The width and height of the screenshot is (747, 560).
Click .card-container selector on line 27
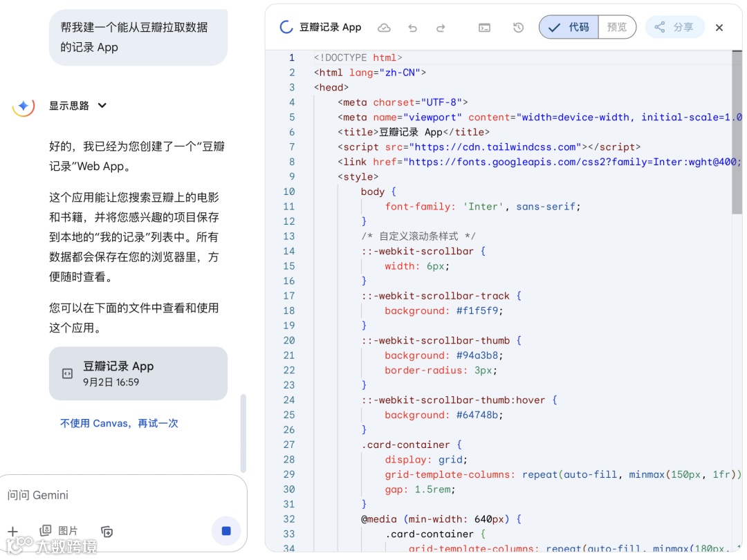[x=405, y=445]
